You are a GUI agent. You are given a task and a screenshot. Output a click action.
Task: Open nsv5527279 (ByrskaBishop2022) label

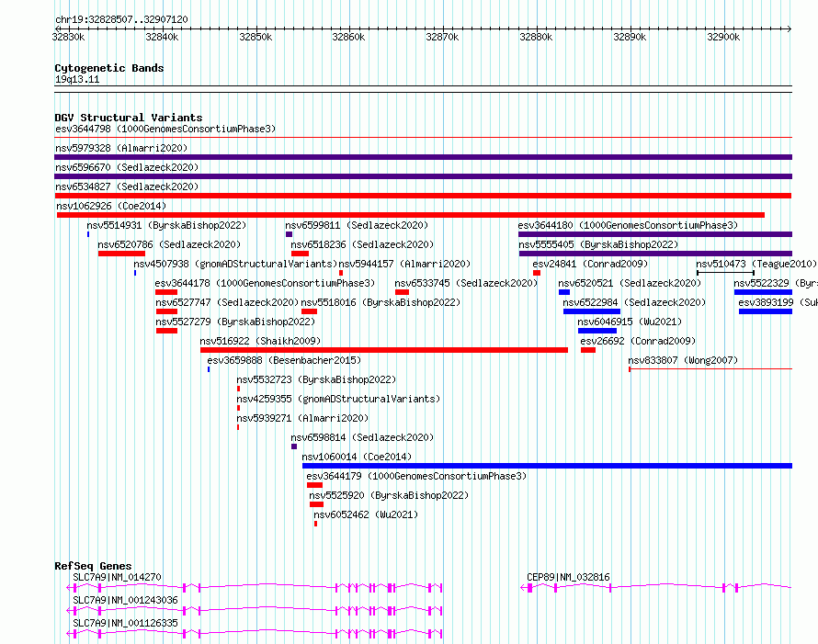coord(235,322)
